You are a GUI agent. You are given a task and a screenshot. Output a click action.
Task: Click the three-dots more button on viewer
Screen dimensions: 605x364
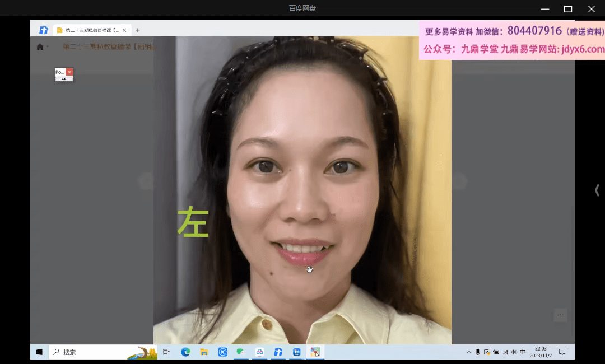click(x=560, y=315)
